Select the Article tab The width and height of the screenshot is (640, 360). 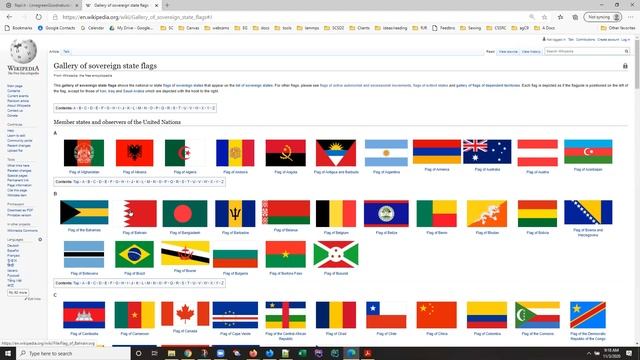54,52
